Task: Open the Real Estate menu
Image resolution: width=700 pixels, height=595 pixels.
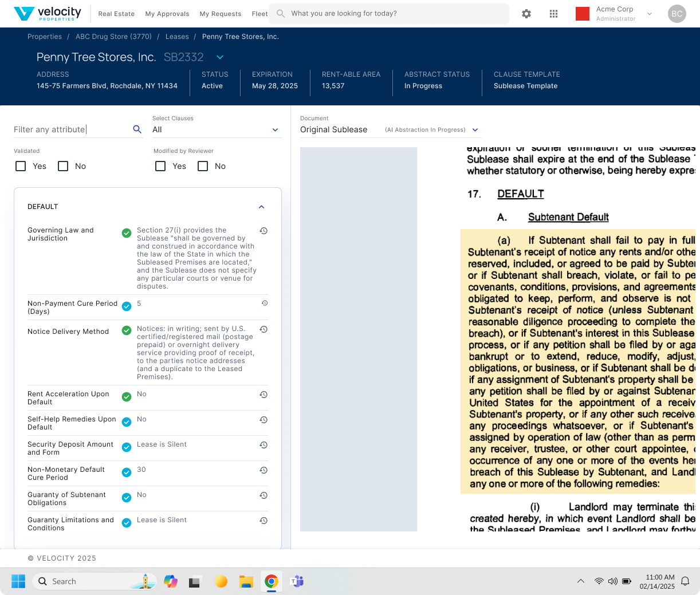Action: pos(116,14)
